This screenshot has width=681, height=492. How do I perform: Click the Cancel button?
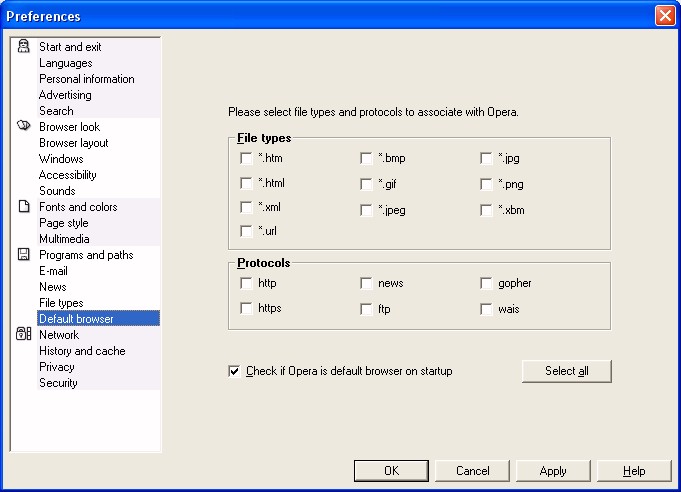[x=473, y=471]
